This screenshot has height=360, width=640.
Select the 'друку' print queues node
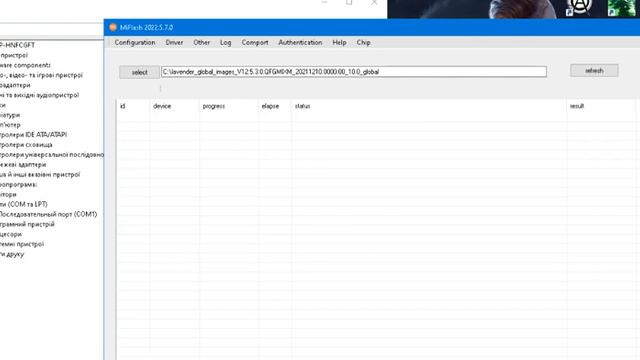pos(12,254)
